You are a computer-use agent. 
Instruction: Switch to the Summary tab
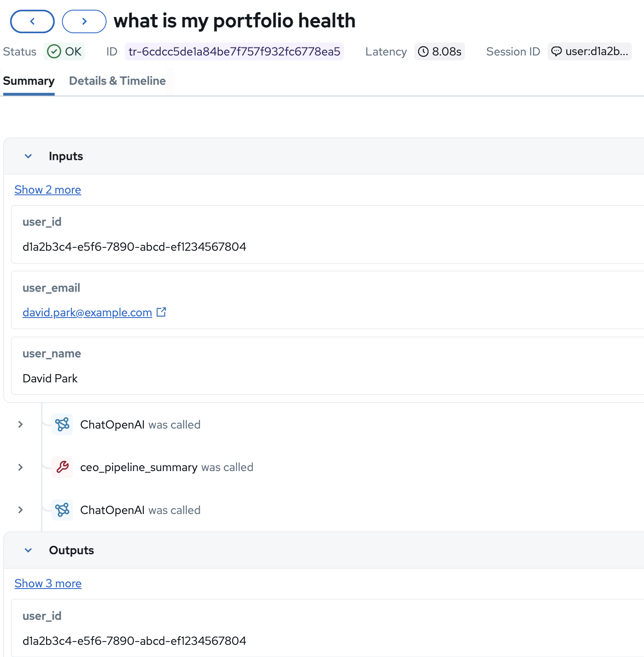29,81
